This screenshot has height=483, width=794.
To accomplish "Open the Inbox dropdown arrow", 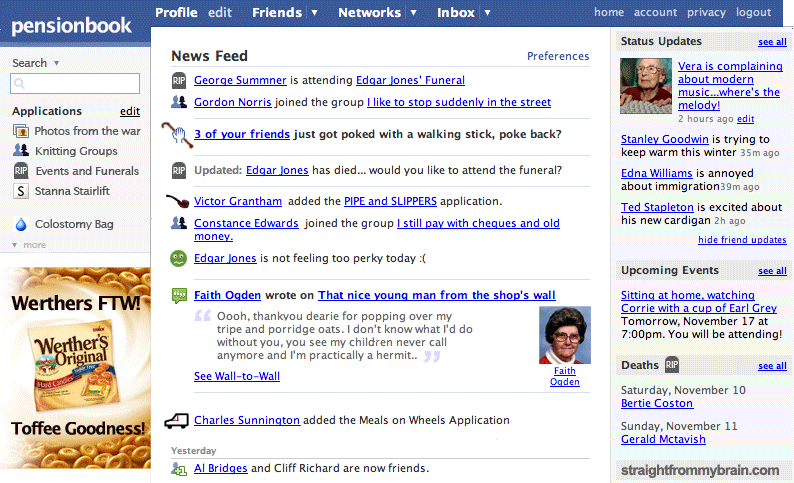I will tap(487, 13).
